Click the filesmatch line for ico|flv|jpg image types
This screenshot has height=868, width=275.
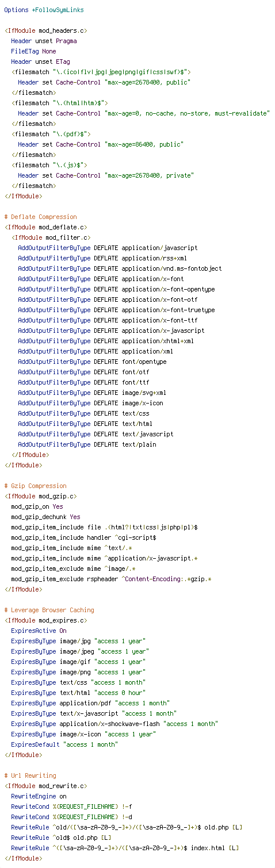pos(101,72)
